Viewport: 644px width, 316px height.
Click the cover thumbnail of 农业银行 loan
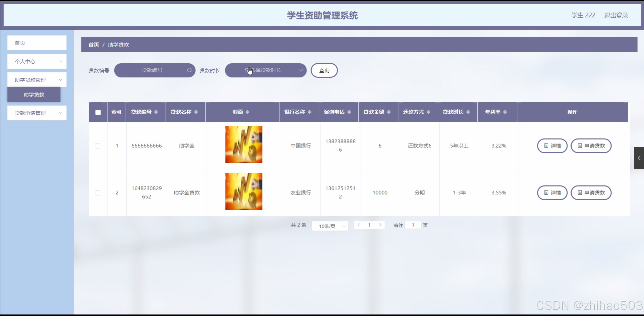click(x=244, y=191)
